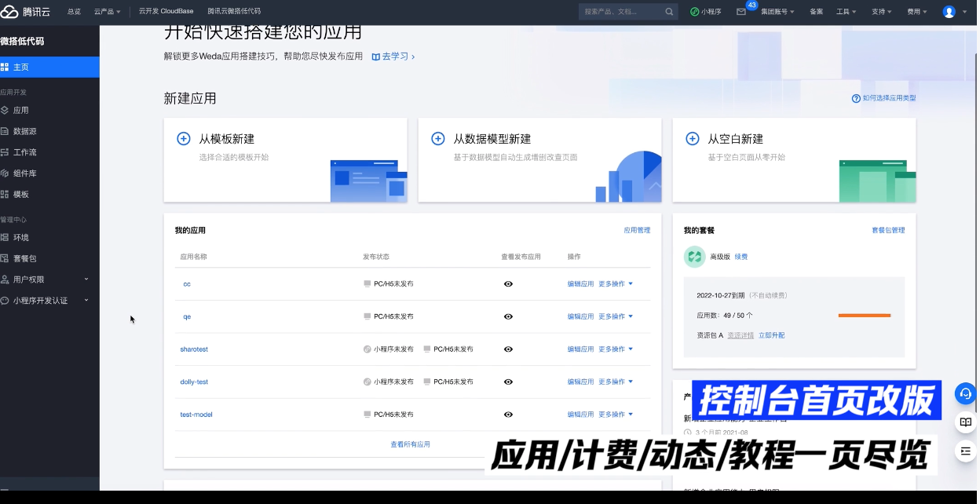Image resolution: width=980 pixels, height=504 pixels.
Task: Open the mail notifications envelope icon
Action: 740,12
